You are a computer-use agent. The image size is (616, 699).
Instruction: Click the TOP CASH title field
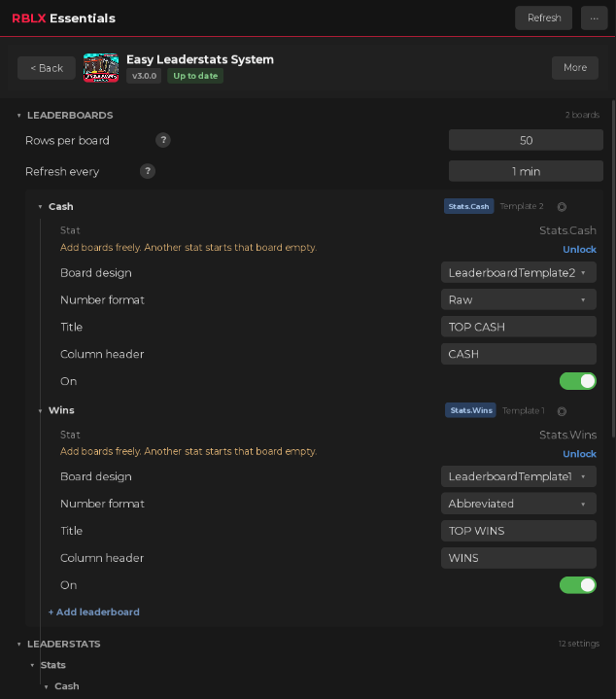519,327
